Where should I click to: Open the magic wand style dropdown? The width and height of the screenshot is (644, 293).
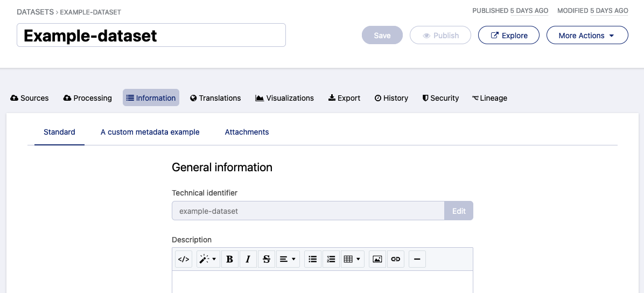(208, 259)
